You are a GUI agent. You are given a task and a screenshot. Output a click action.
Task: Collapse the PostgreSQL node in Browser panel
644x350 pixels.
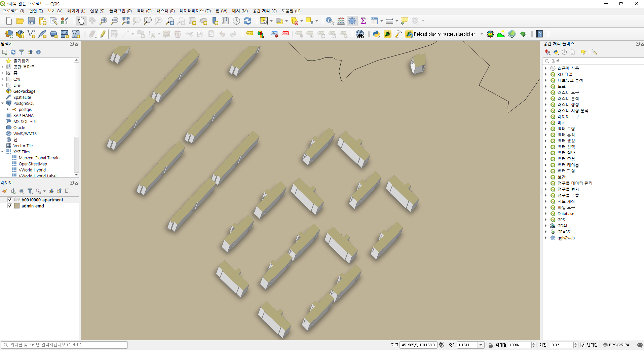(3, 103)
